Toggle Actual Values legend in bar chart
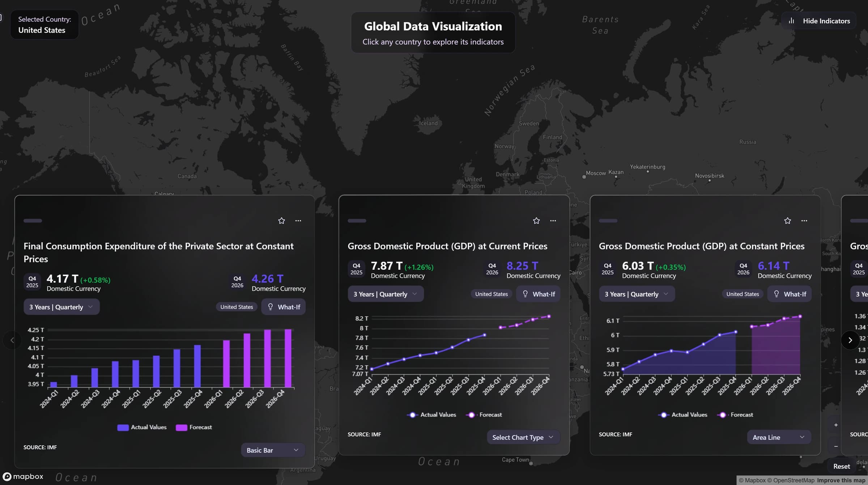The image size is (868, 485). pyautogui.click(x=142, y=427)
